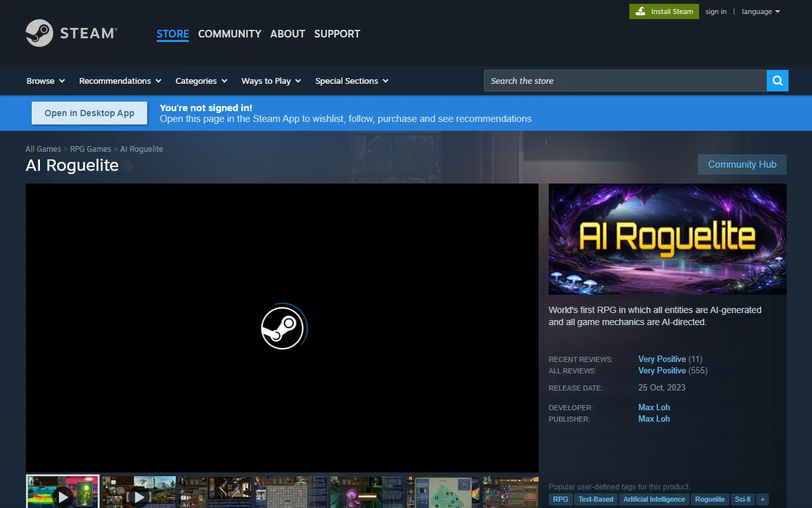Click the magnifier search button
The height and width of the screenshot is (508, 812).
tap(777, 81)
